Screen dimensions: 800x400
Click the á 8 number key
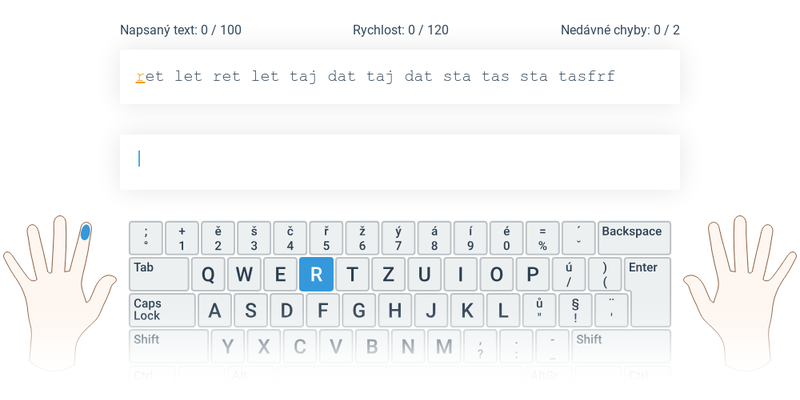(434, 238)
